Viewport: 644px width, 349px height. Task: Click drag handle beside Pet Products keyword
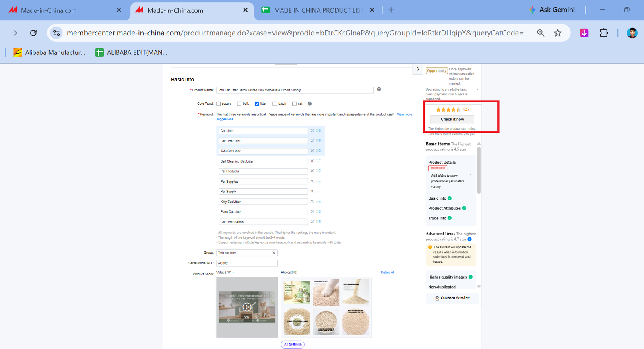(x=319, y=171)
